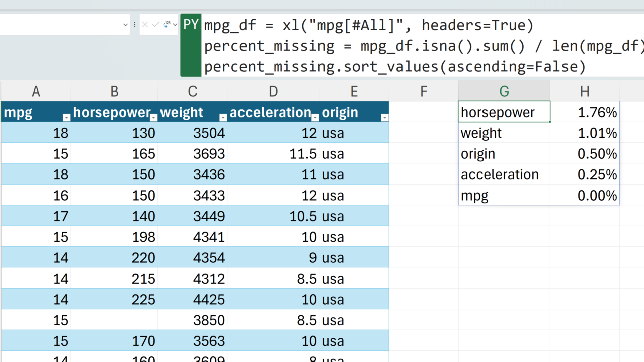Open the horsepower column filter dropdown

(x=154, y=118)
